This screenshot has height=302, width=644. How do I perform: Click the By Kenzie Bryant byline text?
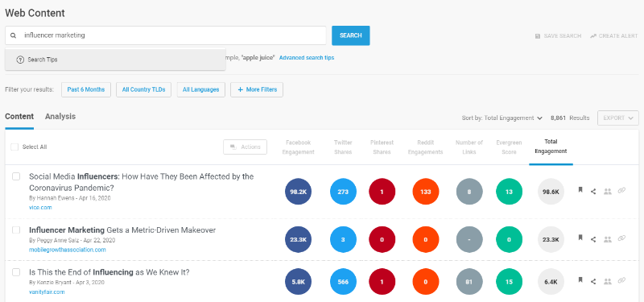coord(67,283)
